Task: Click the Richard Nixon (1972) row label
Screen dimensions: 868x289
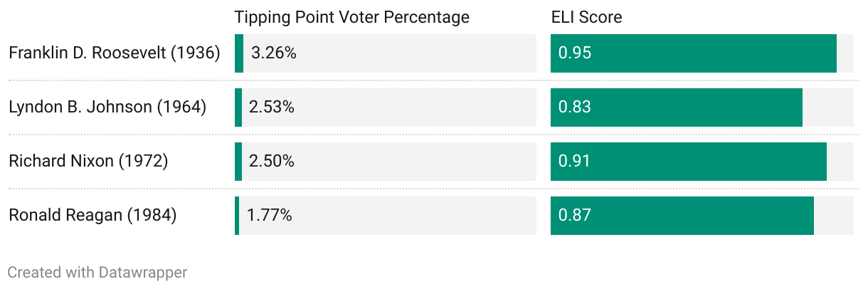Action: [88, 162]
